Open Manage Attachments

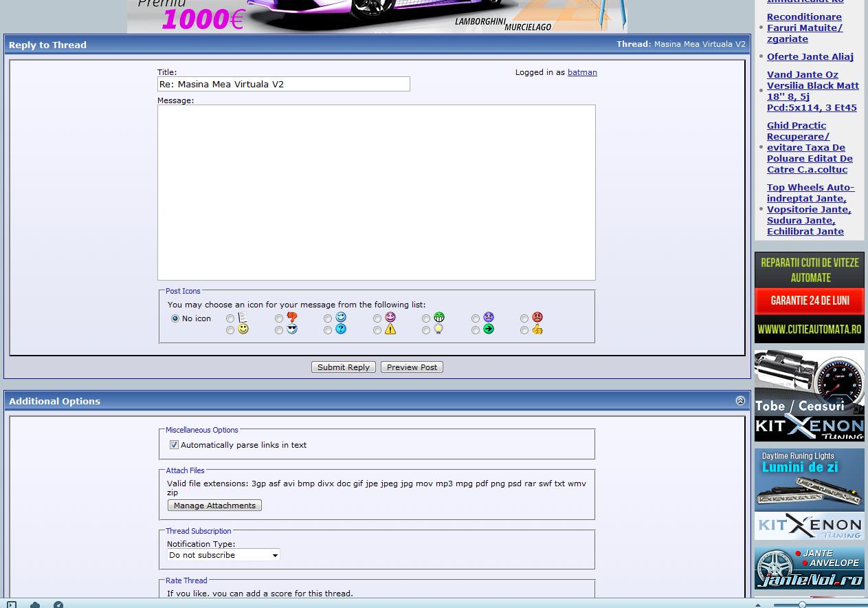click(214, 506)
